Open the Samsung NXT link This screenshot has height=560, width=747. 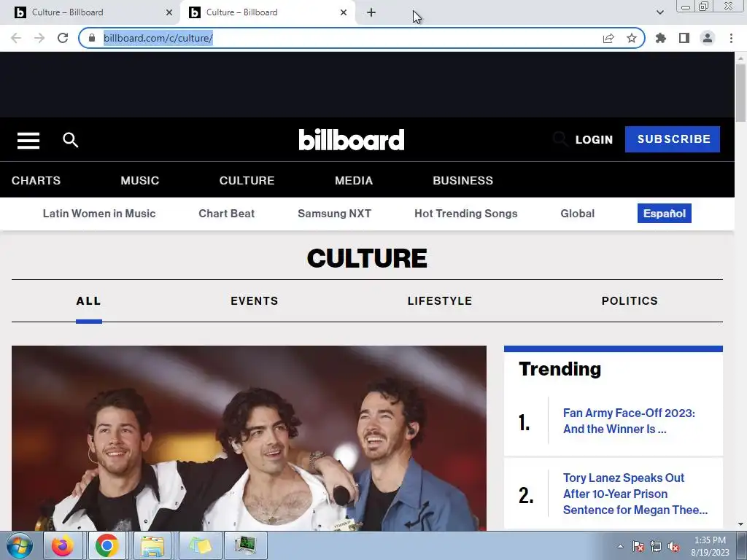(334, 214)
